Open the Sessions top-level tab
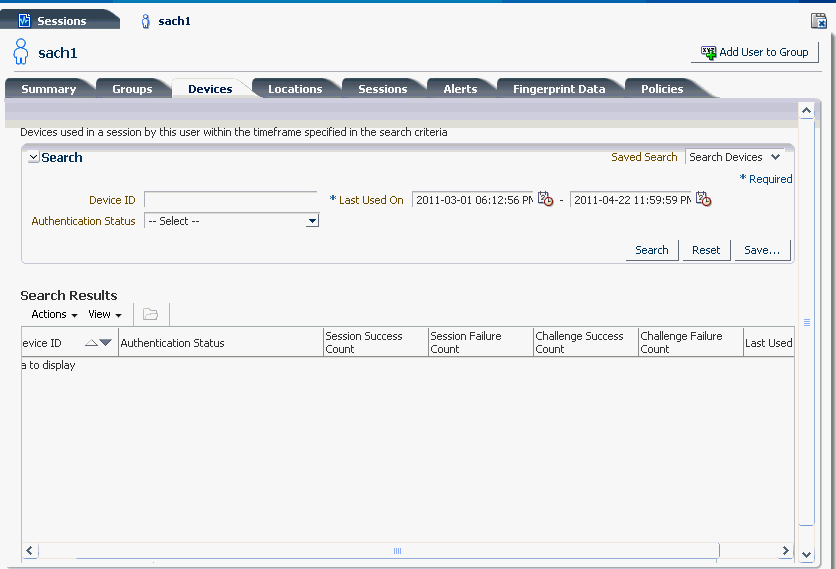836x569 pixels. (59, 20)
